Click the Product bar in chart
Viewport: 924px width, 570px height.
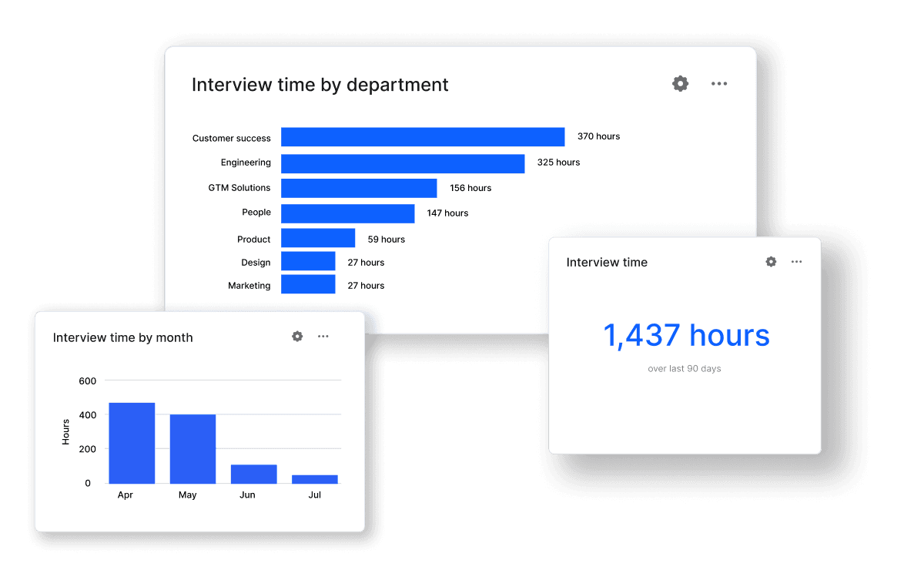pos(318,238)
